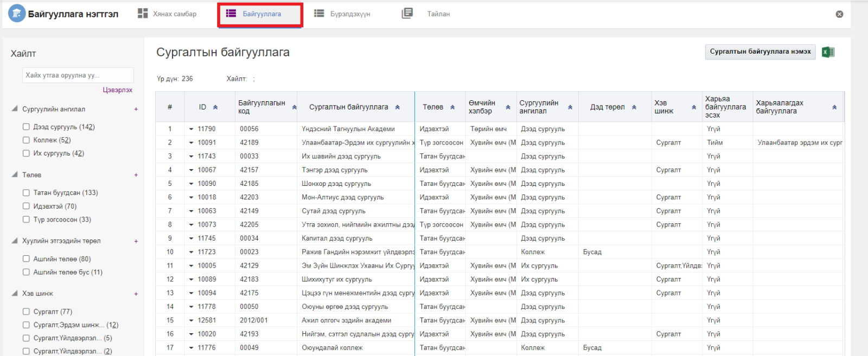
Task: Click the Тайлан report icon
Action: pos(407,14)
